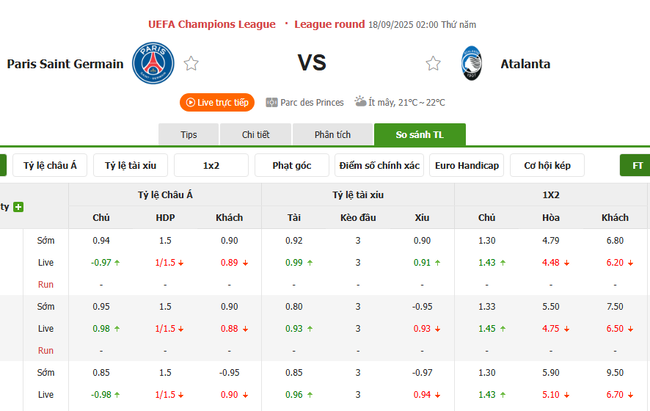Select the Euro Handicap filter
The height and width of the screenshot is (411, 650).
(466, 165)
